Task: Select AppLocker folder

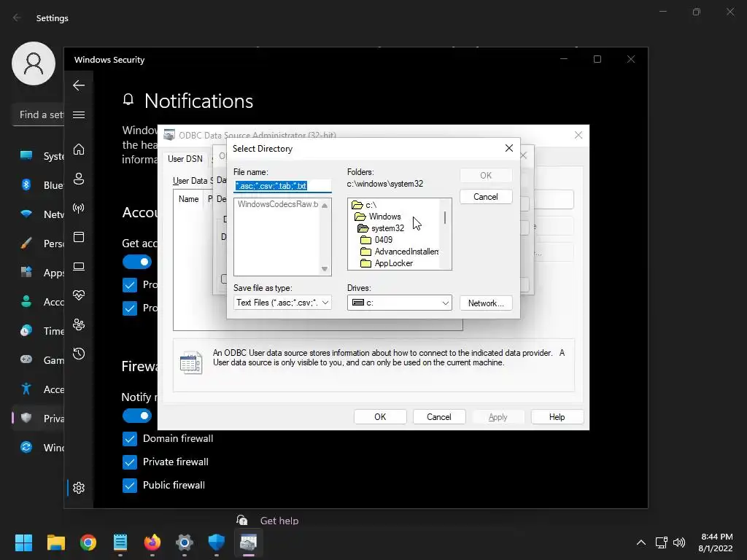Action: coord(387,263)
